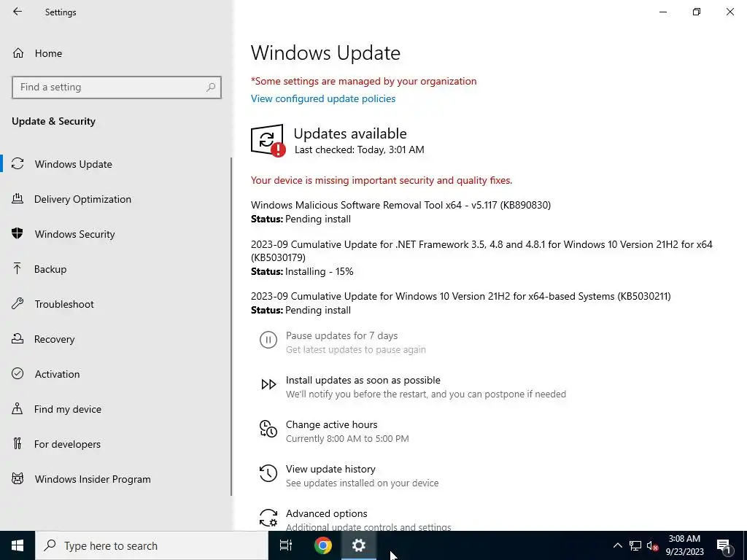This screenshot has width=747, height=560.
Task: Click the sidebar vertical scrollbar
Action: pos(231,327)
